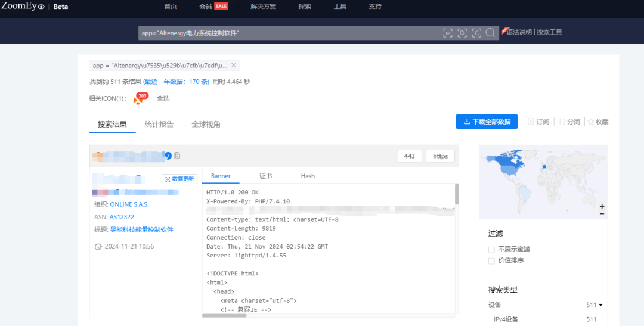644x326 pixels.
Task: Click the C-segment search icon in search bar
Action: coord(476,33)
